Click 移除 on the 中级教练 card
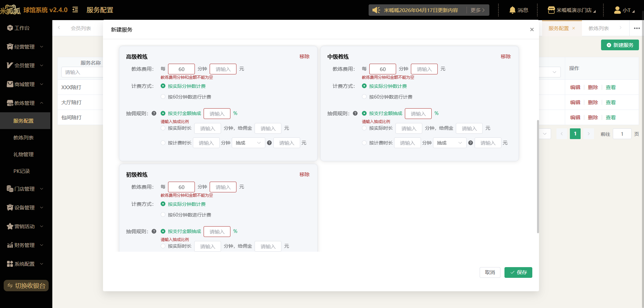Viewport: 644px width, 308px height. (x=506, y=56)
